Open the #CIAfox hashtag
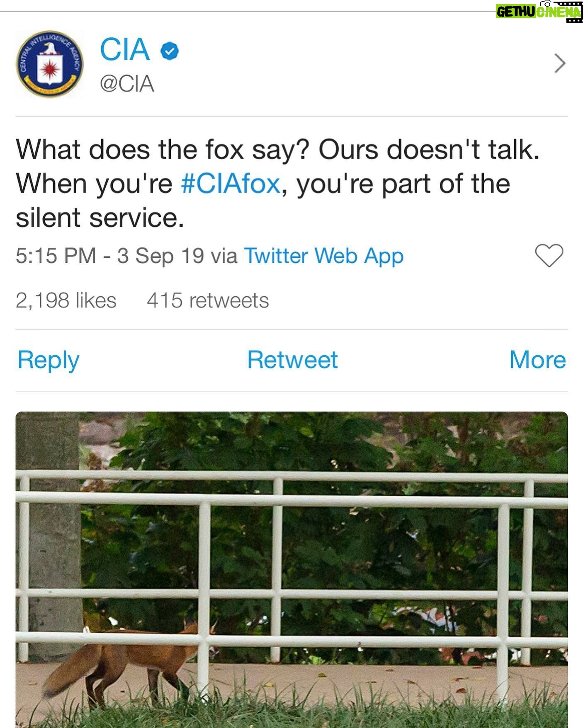 click(x=231, y=184)
